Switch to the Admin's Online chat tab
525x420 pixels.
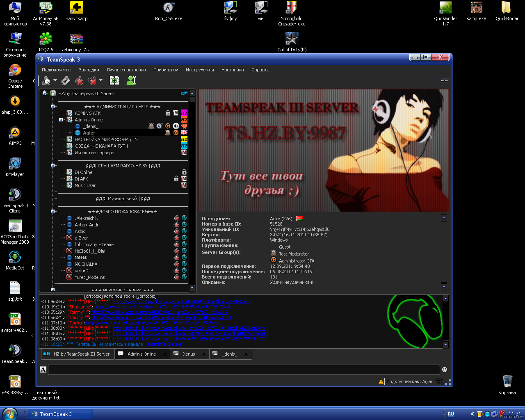pos(142,354)
